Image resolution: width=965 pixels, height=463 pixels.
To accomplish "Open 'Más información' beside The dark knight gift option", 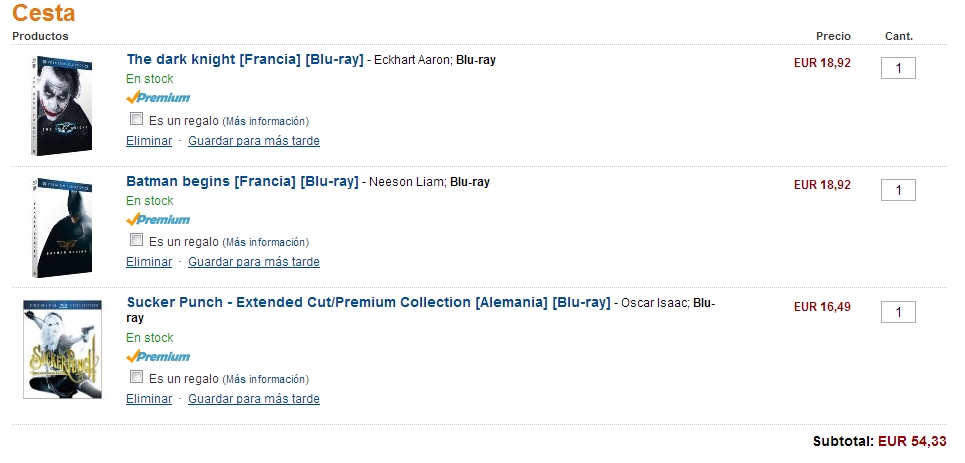I will click(265, 121).
